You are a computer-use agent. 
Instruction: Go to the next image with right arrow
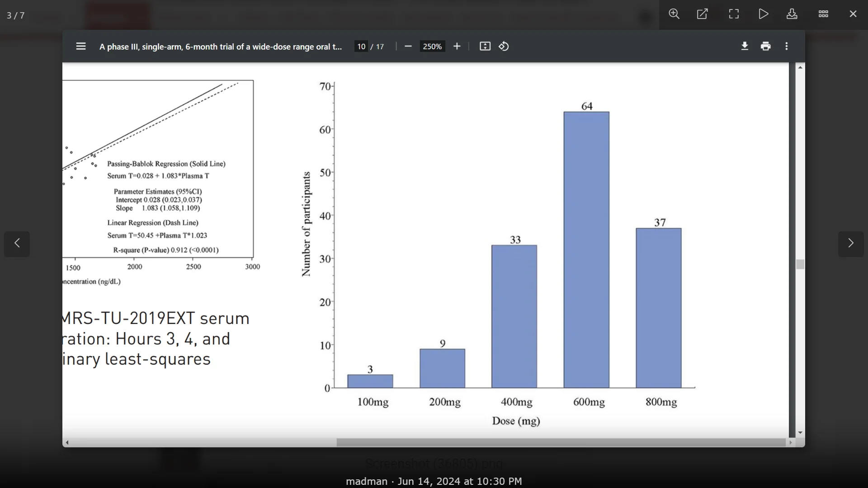(851, 244)
